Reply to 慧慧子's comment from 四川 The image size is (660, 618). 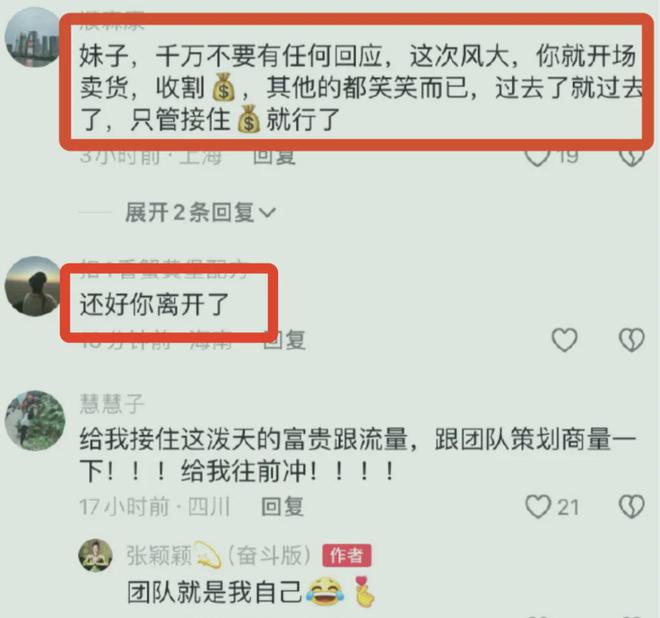click(282, 506)
